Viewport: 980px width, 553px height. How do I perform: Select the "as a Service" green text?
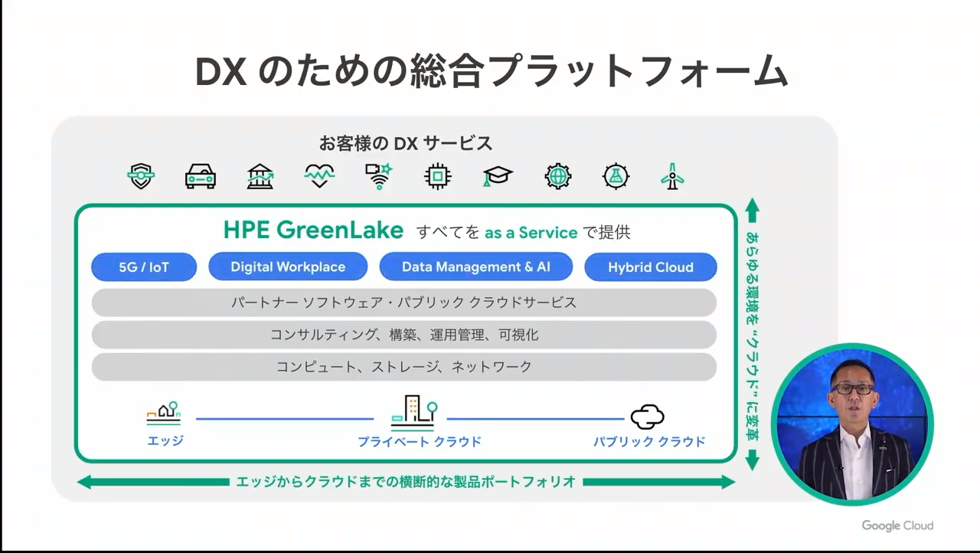pos(531,232)
